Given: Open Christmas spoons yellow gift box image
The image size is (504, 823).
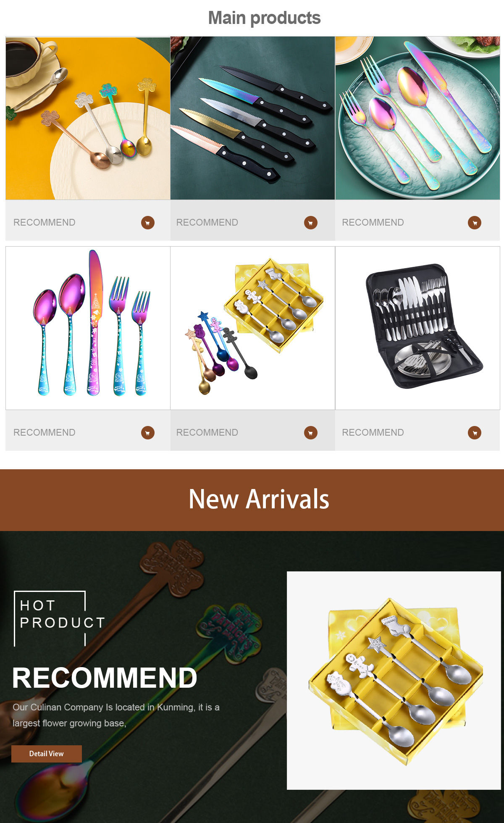Looking at the screenshot, I should pyautogui.click(x=252, y=328).
